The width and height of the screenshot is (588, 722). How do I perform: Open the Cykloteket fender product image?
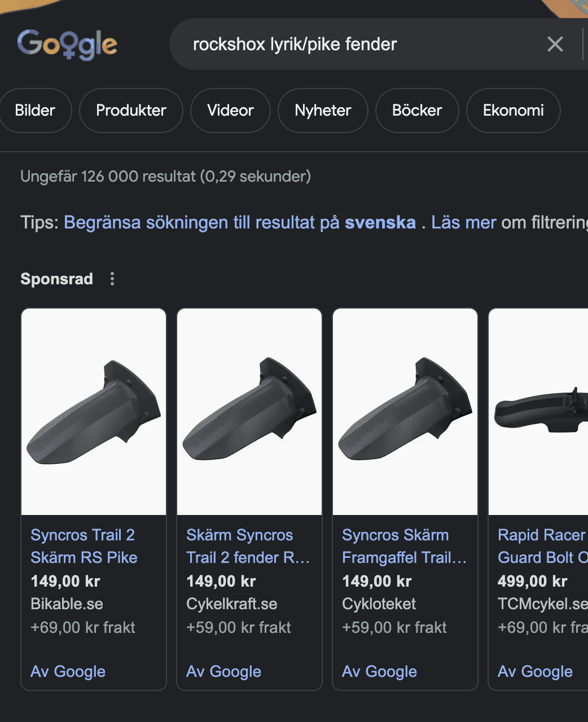coord(405,412)
